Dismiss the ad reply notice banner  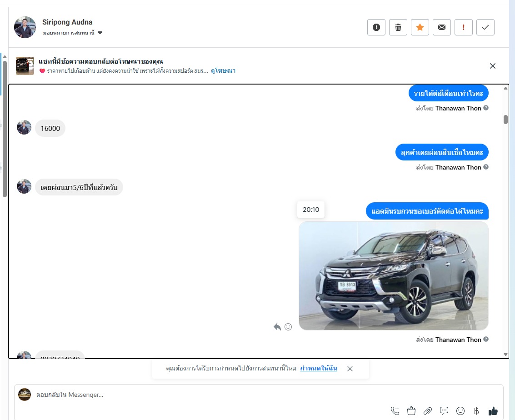[x=492, y=66]
